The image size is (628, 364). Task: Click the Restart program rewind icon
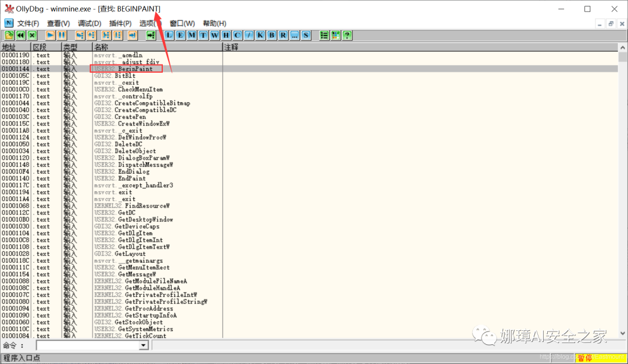[21, 35]
